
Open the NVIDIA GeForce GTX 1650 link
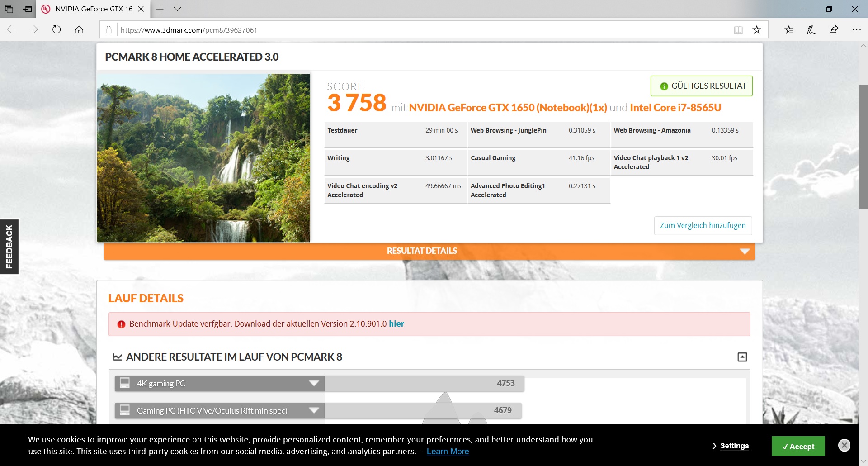(508, 108)
